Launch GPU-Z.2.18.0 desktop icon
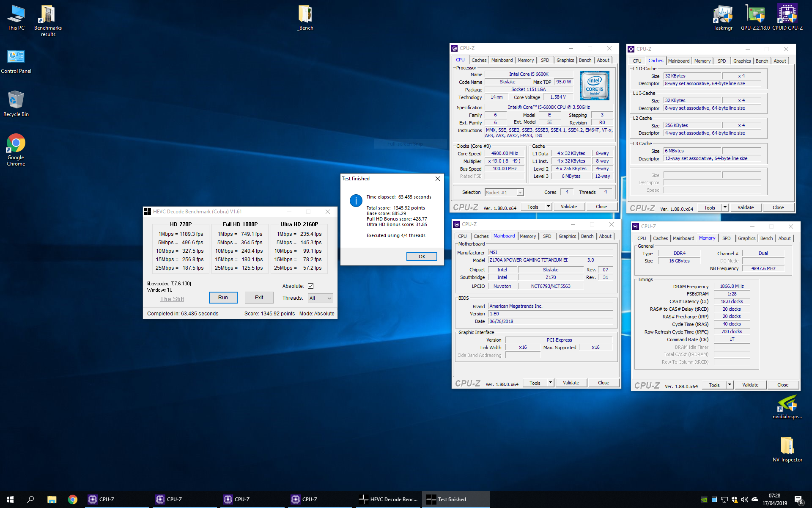 (755, 18)
